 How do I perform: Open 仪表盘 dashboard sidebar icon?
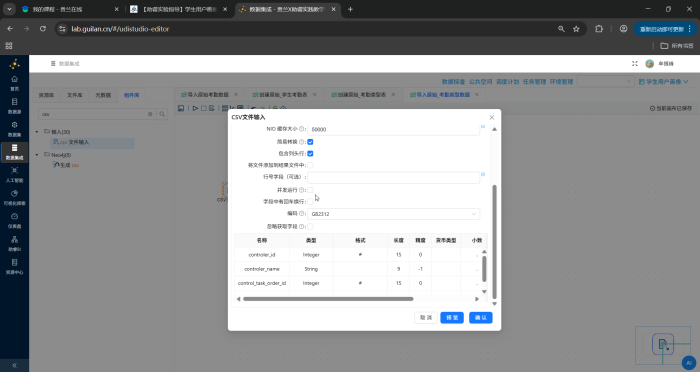(14, 220)
